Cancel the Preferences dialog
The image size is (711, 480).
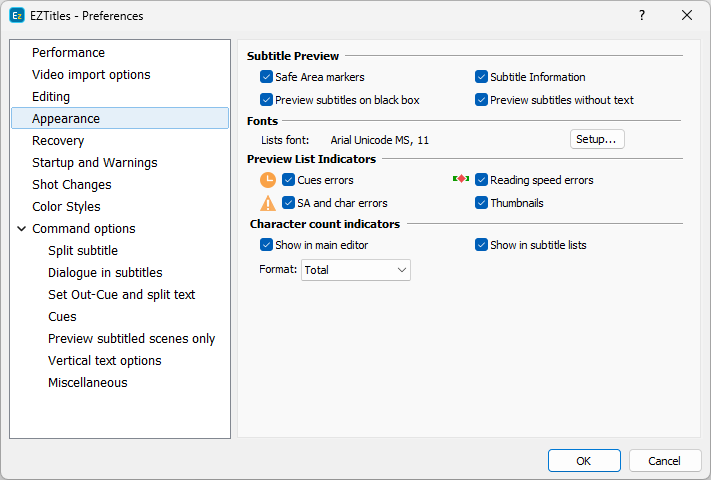(x=664, y=461)
